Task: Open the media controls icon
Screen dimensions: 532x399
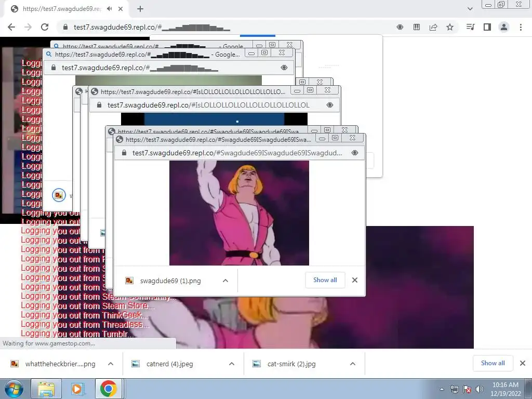Action: [x=470, y=27]
